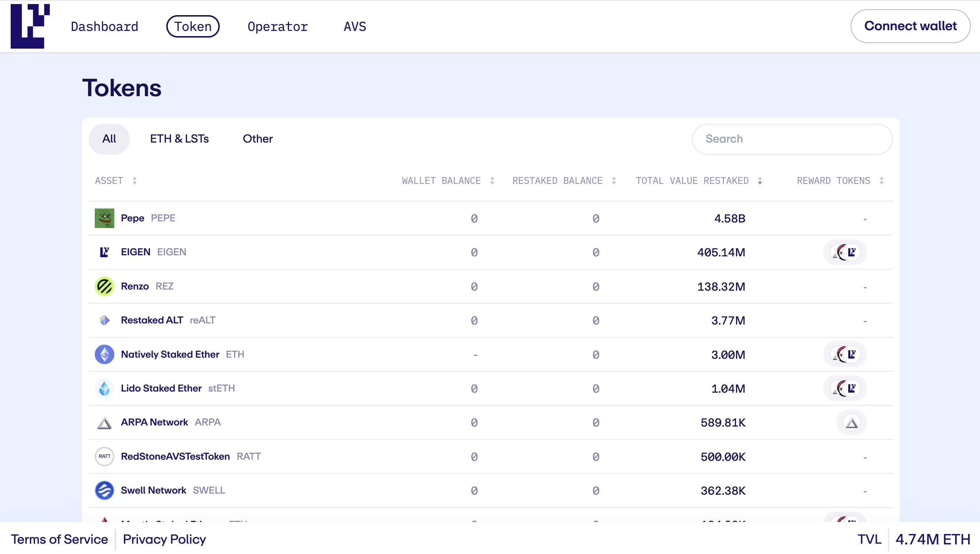This screenshot has width=980, height=554.
Task: Click ARPA reward token badge icon
Action: click(851, 422)
